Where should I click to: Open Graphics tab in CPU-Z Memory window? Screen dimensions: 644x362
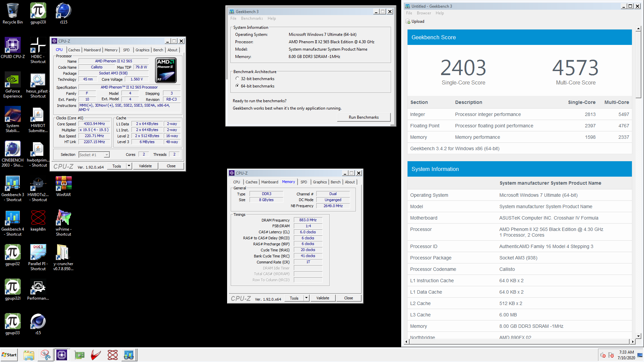click(x=320, y=182)
